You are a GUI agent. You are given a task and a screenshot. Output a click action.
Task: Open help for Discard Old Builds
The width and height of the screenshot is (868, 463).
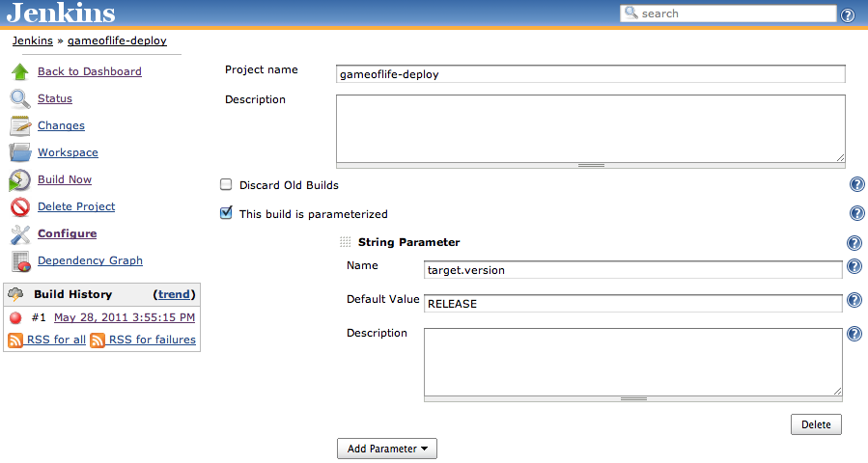(x=856, y=185)
